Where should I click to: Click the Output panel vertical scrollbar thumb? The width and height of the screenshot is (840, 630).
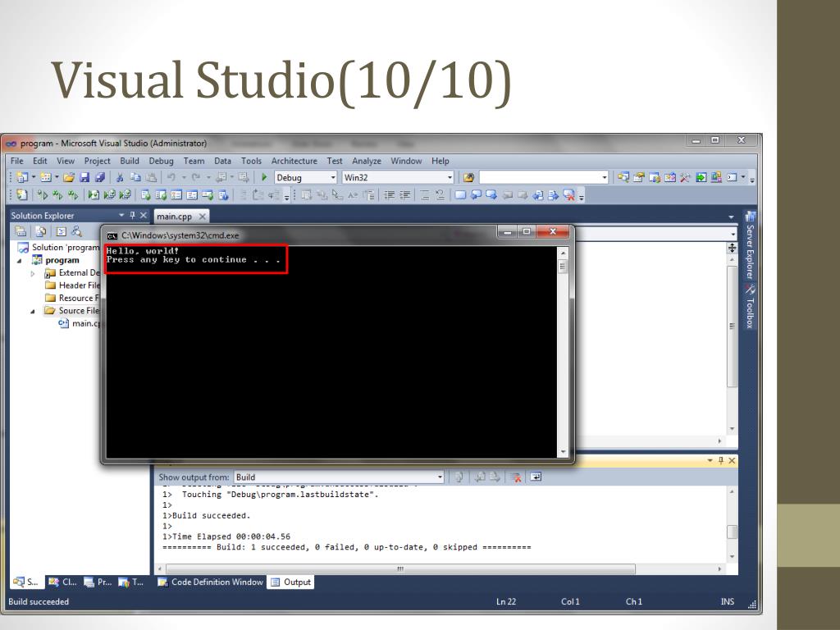pos(732,532)
